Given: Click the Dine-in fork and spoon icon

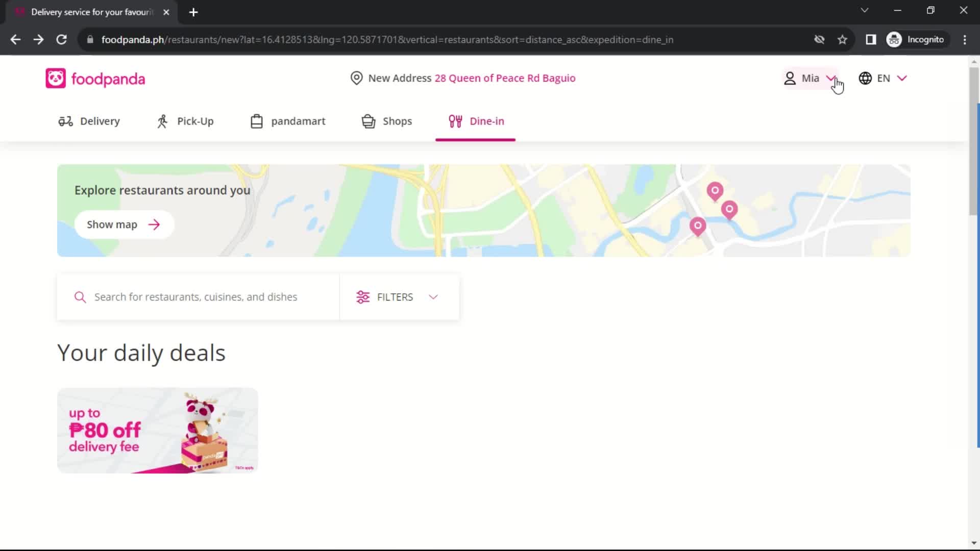Looking at the screenshot, I should 455,121.
